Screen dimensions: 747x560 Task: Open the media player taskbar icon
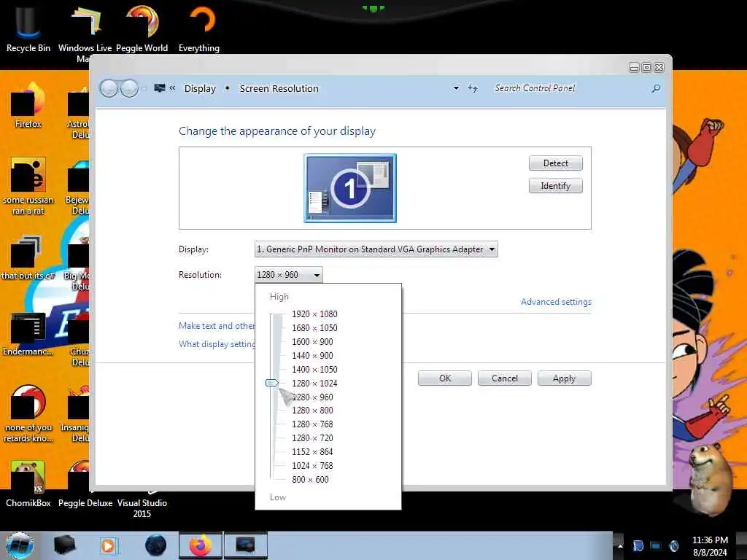coord(109,545)
